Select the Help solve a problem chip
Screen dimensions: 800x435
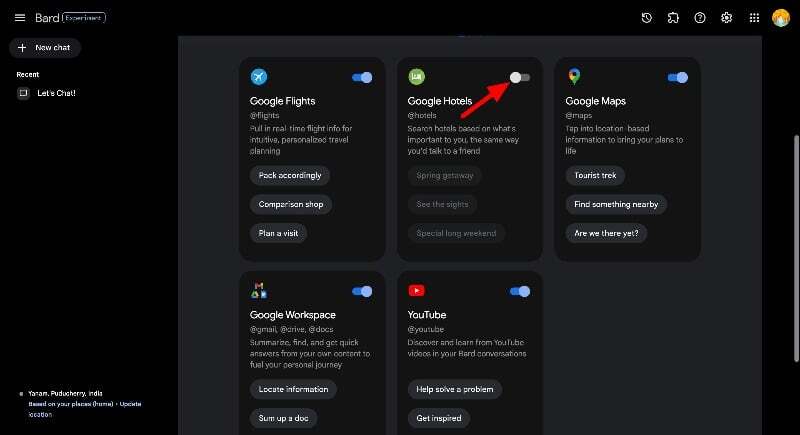[455, 389]
